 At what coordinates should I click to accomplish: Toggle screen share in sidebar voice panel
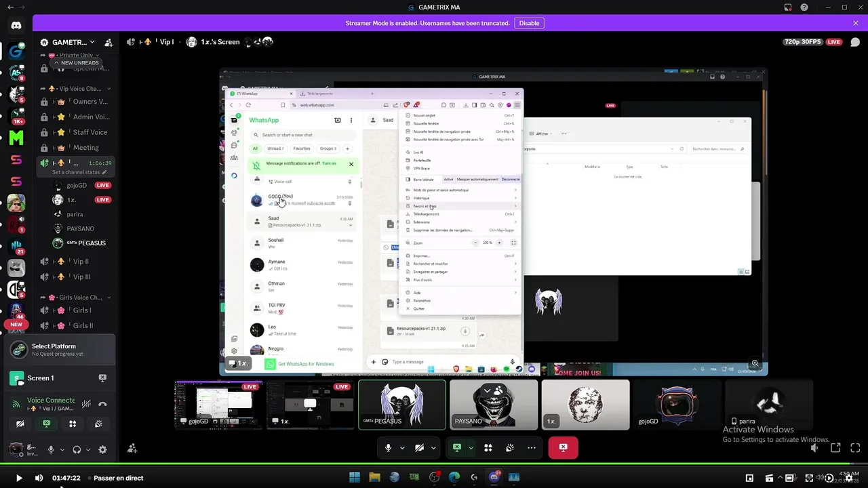[46, 424]
